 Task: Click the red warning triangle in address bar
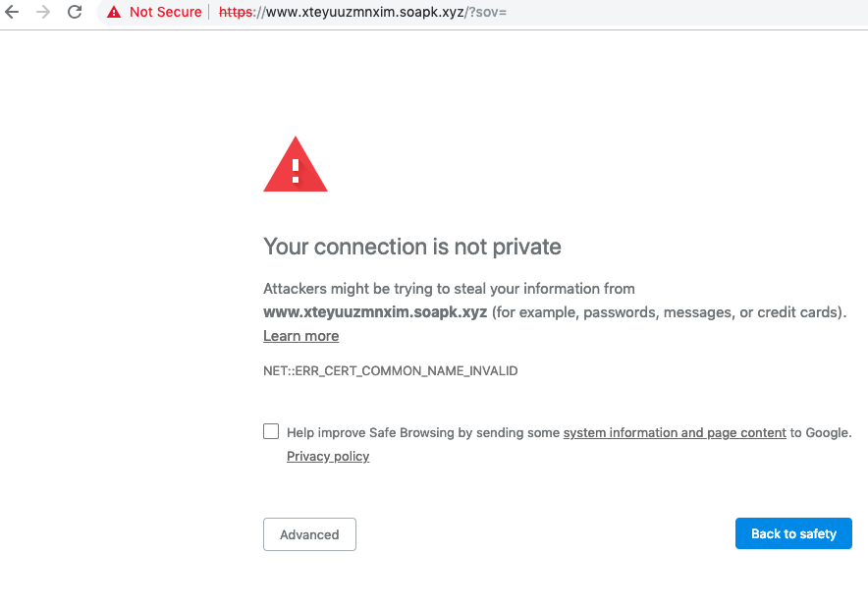[x=114, y=13]
